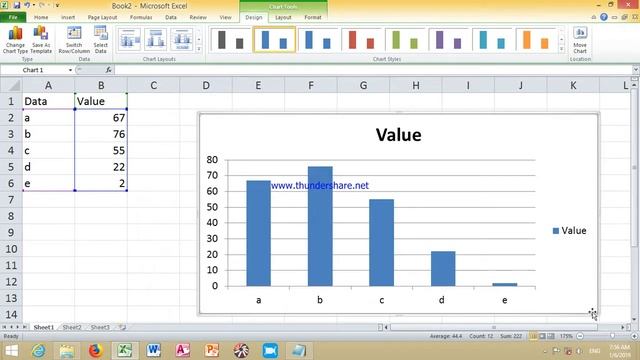Open File Explorer from taskbar
This screenshot has width=640, height=360.
tap(67, 351)
